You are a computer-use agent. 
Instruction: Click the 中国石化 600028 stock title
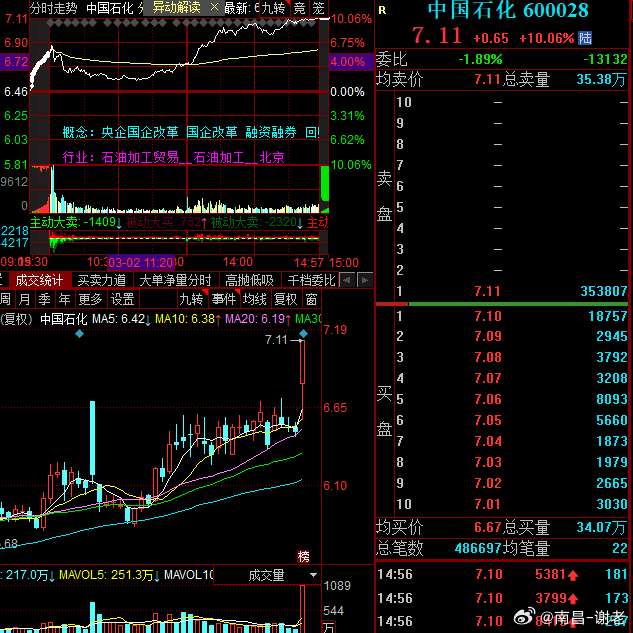[508, 10]
